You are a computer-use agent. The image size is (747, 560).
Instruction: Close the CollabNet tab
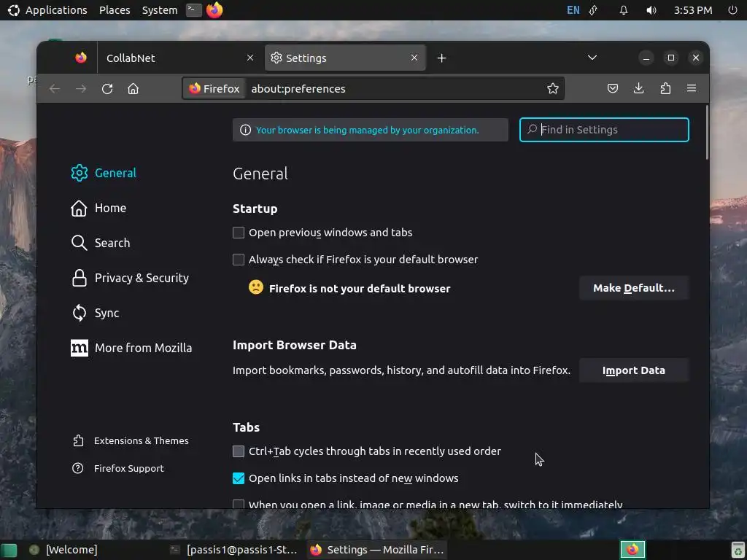pos(250,58)
